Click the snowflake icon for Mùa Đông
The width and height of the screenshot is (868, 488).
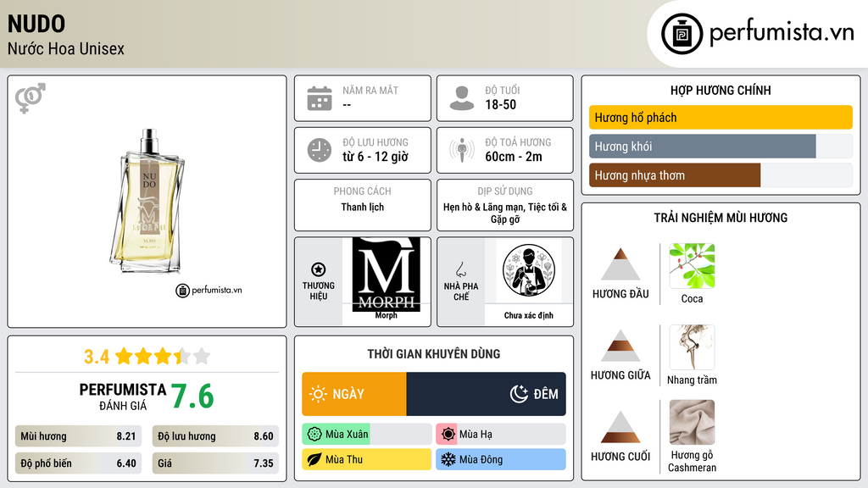point(448,459)
